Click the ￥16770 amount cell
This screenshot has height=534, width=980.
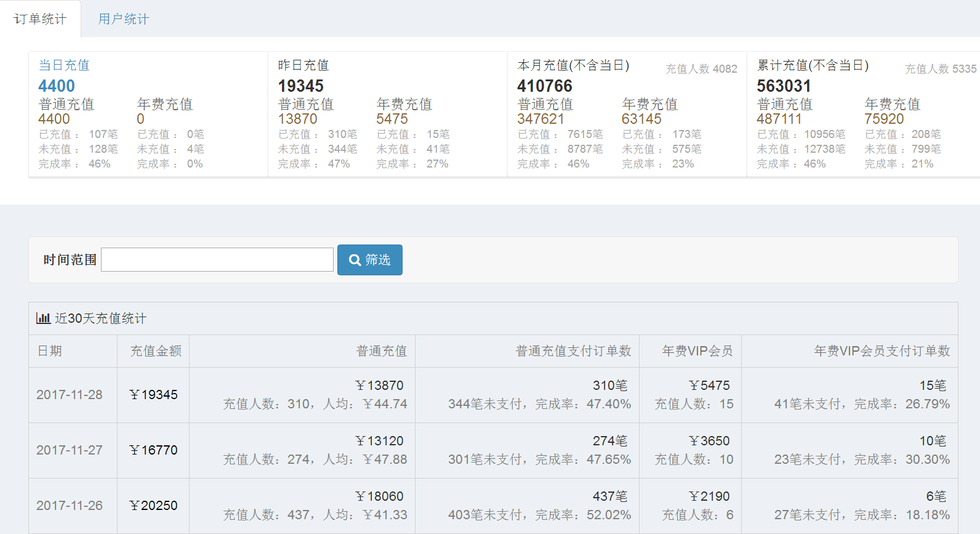point(153,450)
